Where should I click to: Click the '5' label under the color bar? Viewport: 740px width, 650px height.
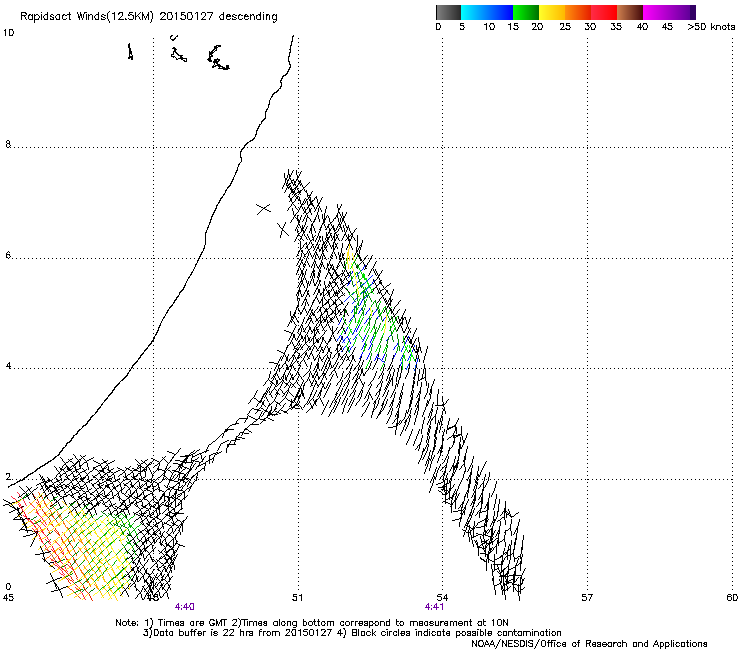click(462, 27)
